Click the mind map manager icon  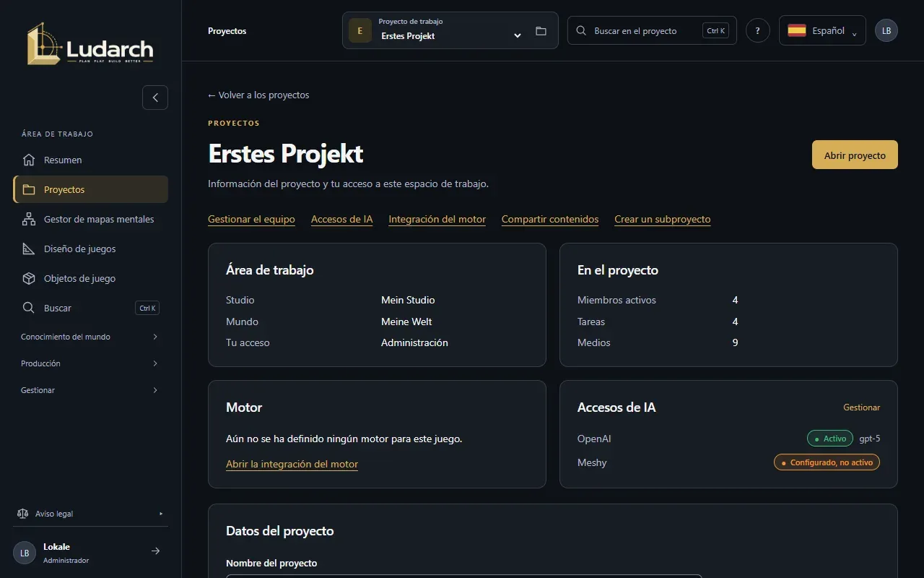point(29,219)
